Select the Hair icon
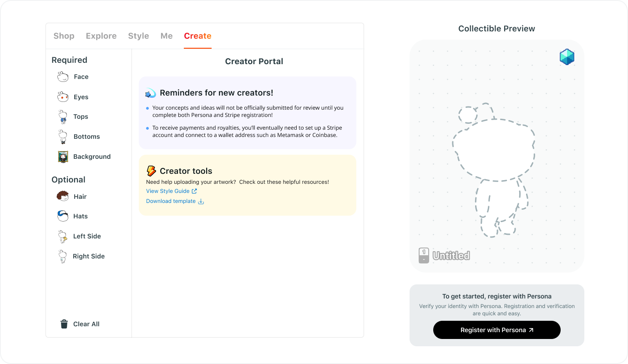The image size is (628, 364). click(x=63, y=196)
